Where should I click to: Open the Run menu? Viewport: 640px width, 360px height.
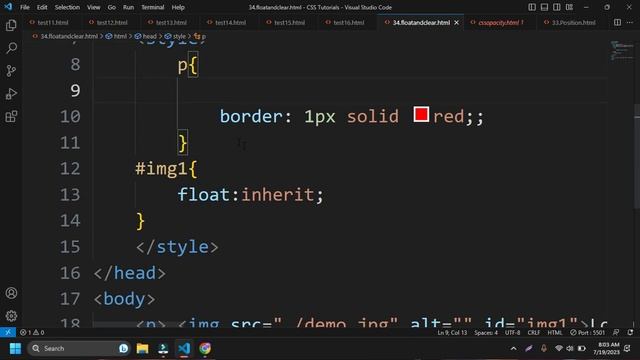coord(128,7)
